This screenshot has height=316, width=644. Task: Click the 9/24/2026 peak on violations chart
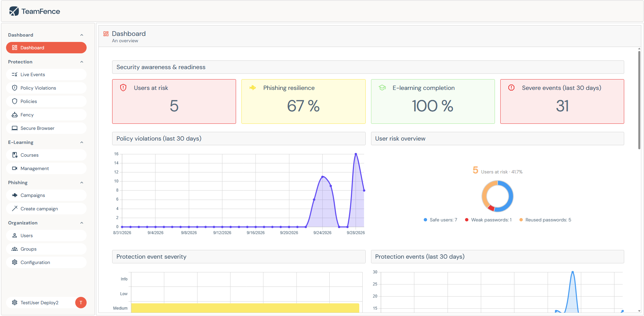click(322, 176)
